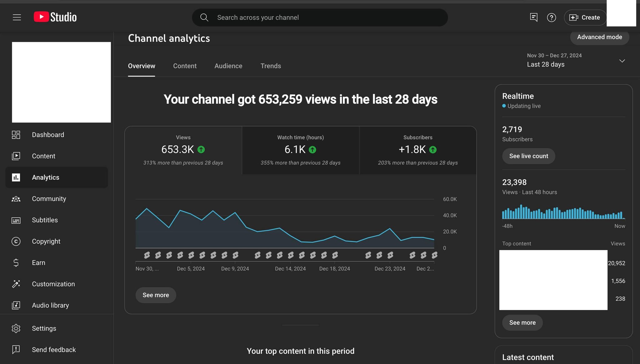Open the Last 28 days period selector

(576, 60)
